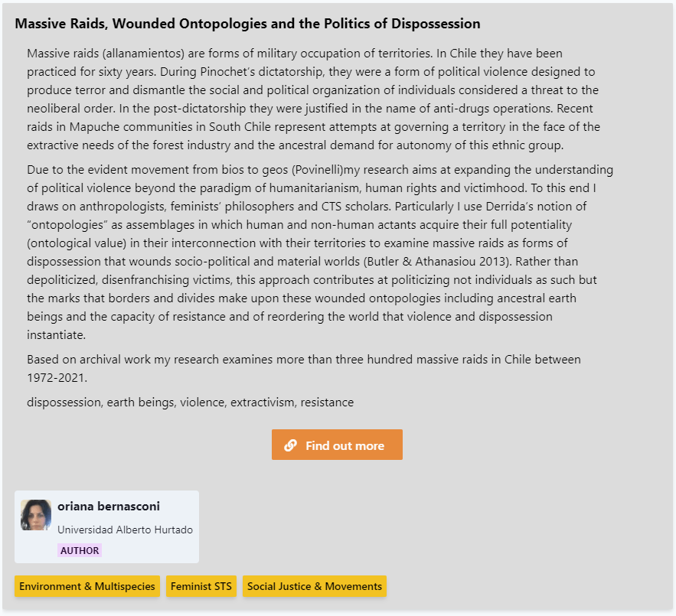Click the keyword "dispossession" in the keywords line

click(64, 403)
